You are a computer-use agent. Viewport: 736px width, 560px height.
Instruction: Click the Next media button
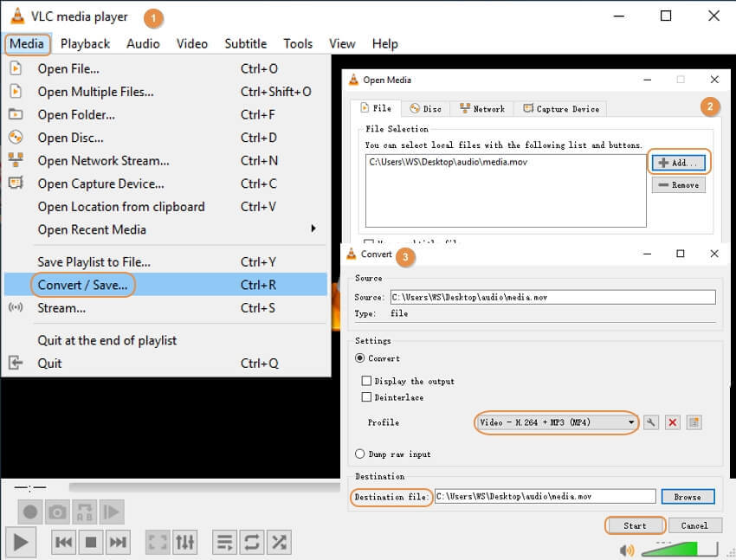click(118, 543)
